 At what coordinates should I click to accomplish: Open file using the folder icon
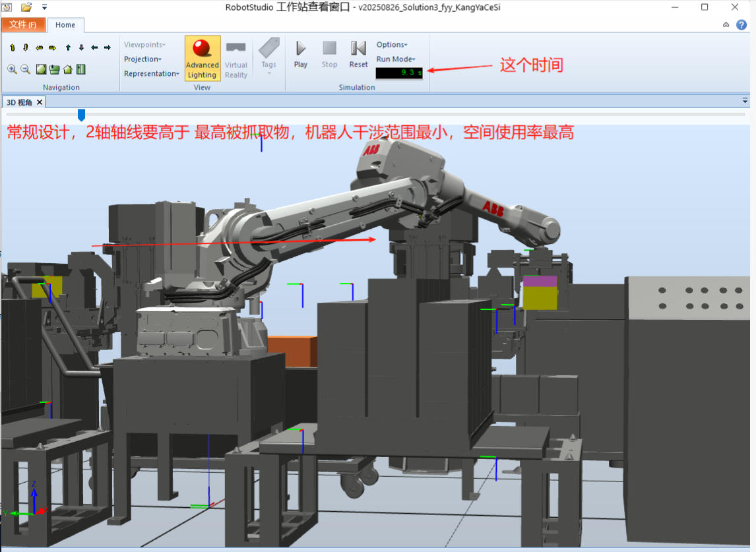click(x=26, y=7)
